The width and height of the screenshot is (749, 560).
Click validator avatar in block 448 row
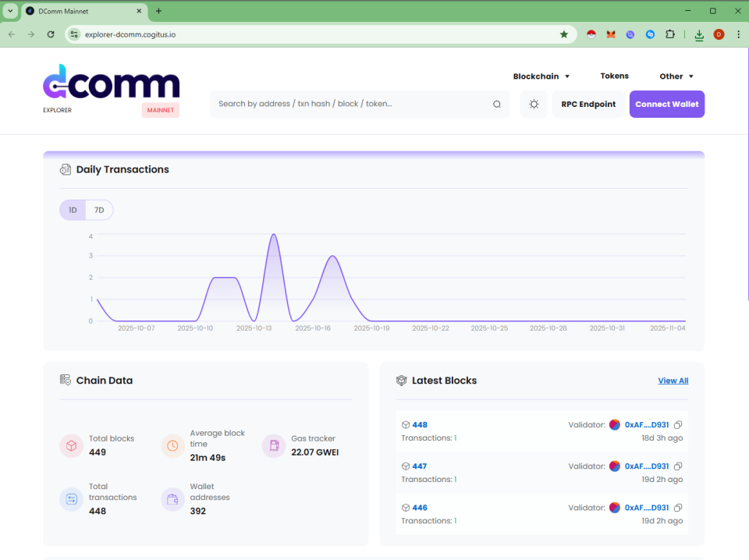(615, 425)
